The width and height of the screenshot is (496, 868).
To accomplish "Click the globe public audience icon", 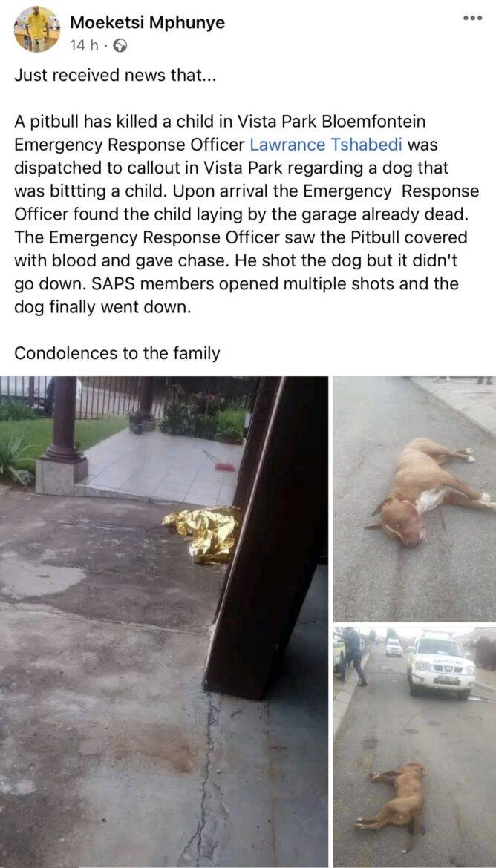I will [x=120, y=47].
